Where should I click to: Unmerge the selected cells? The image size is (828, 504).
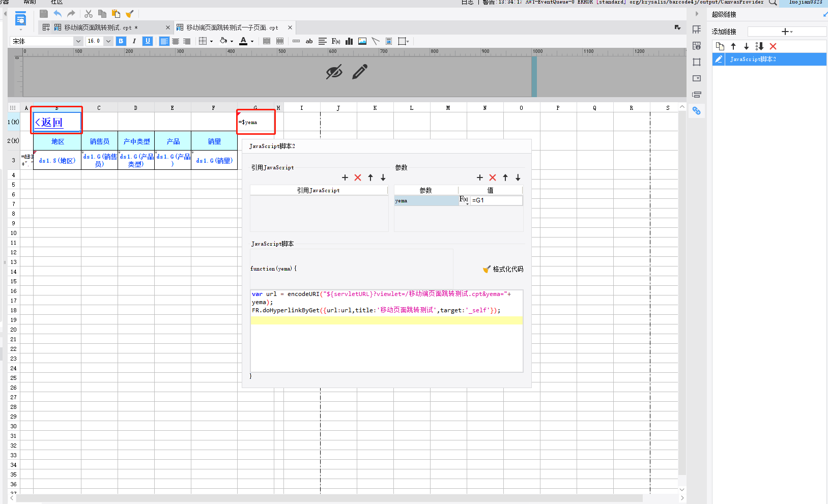point(280,41)
